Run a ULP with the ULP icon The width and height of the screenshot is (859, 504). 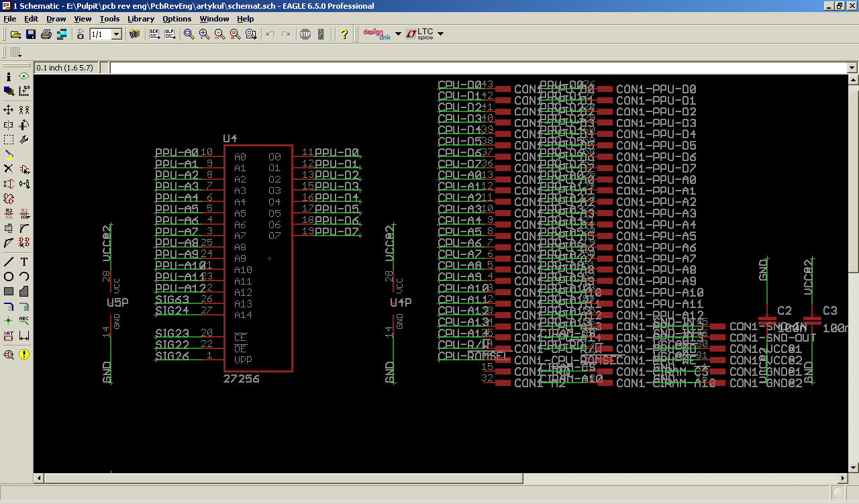tap(170, 34)
